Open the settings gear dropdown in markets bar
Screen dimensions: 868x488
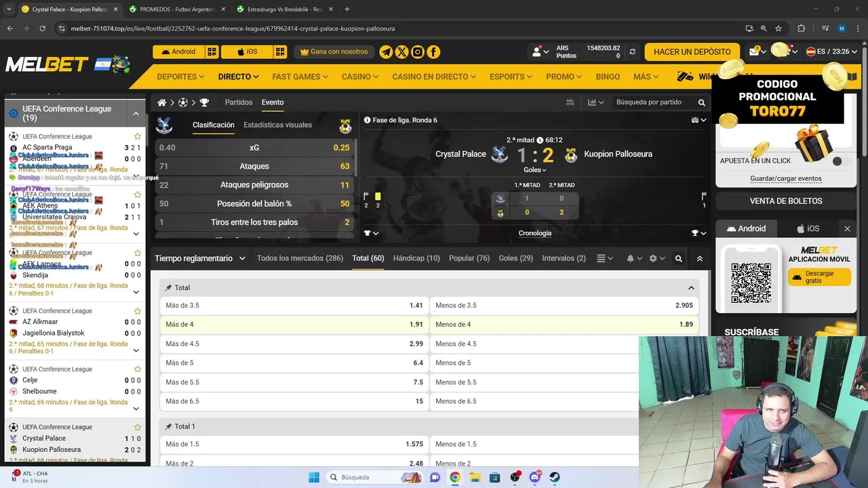click(657, 258)
